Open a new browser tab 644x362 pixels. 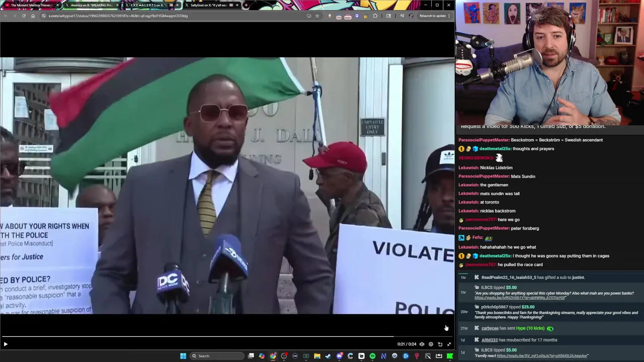[246, 5]
